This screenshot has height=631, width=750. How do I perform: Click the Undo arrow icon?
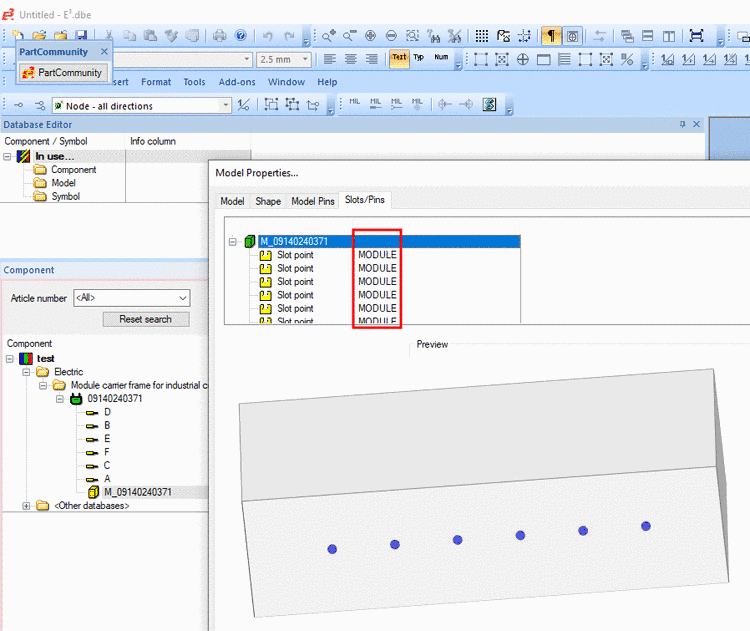click(267, 36)
